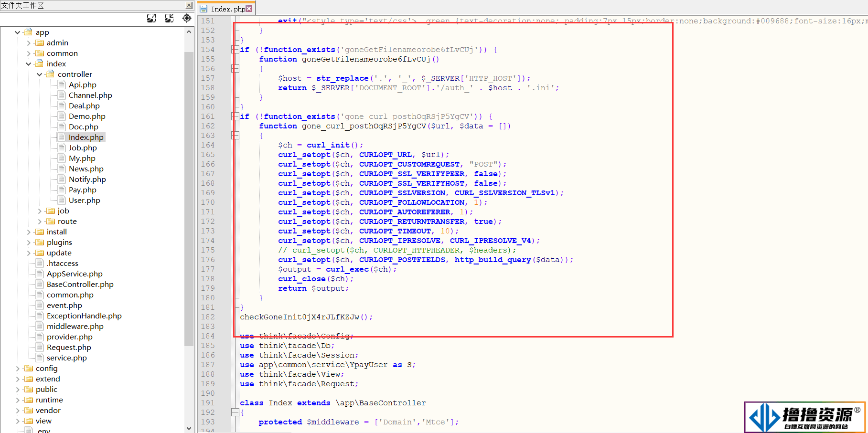Expand the config folder

pyautogui.click(x=18, y=369)
